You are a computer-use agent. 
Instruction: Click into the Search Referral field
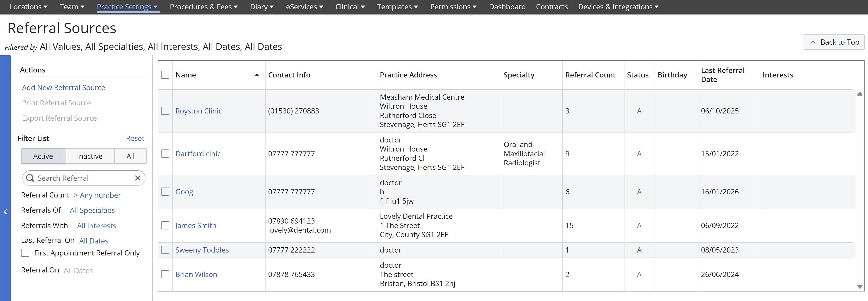point(84,178)
